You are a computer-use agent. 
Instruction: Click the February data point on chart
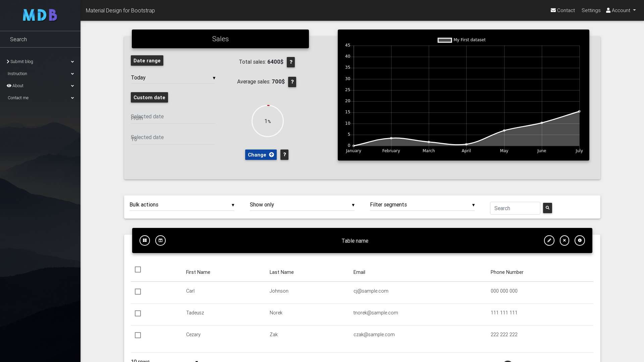point(391,138)
